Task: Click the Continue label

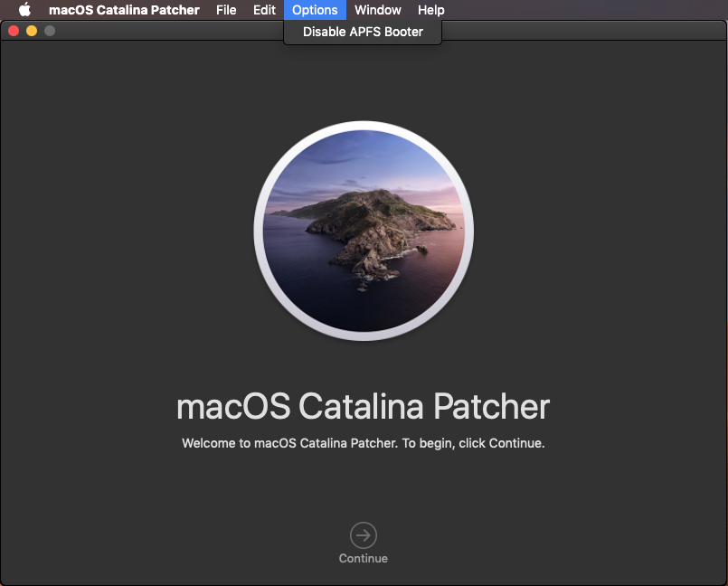Action: (363, 558)
